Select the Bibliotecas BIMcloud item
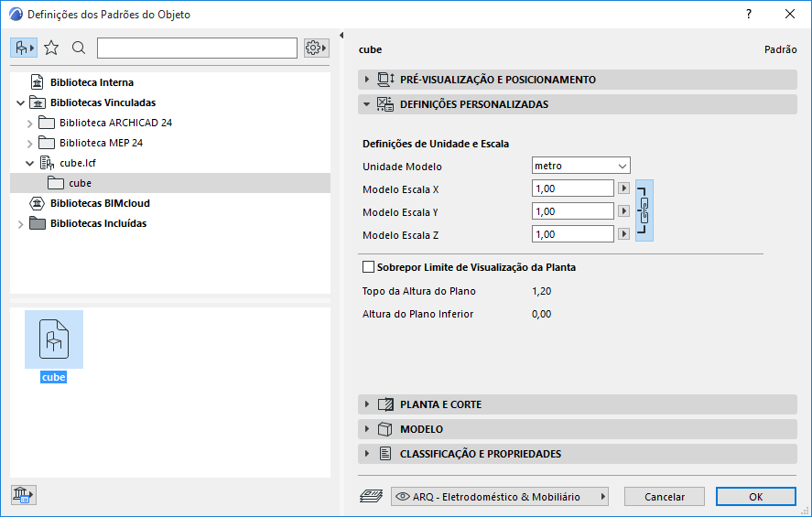The image size is (812, 517). pyautogui.click(x=100, y=203)
